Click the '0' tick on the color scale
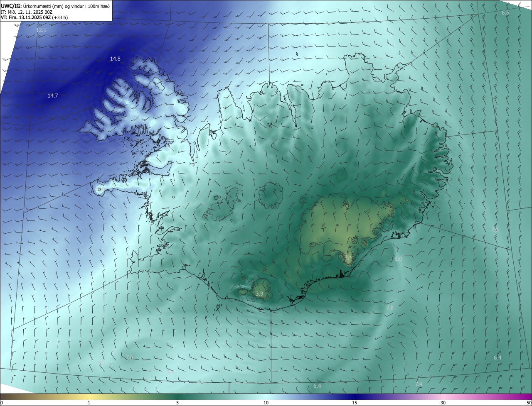This screenshot has width=532, height=406. click(x=1, y=403)
